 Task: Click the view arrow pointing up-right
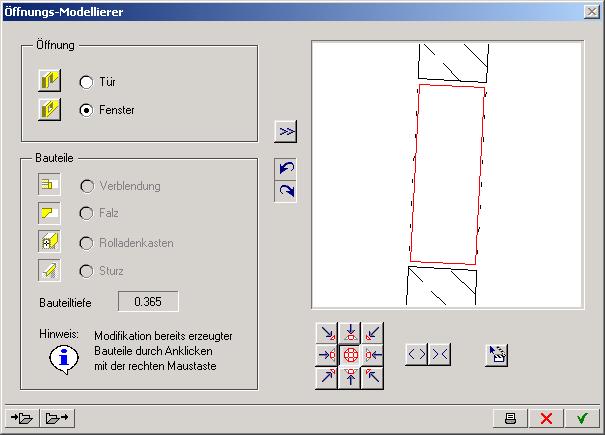pos(327,377)
